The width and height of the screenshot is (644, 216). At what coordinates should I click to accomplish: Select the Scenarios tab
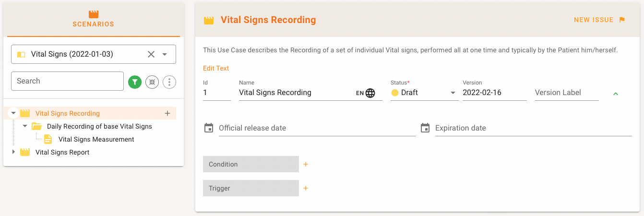click(x=94, y=19)
